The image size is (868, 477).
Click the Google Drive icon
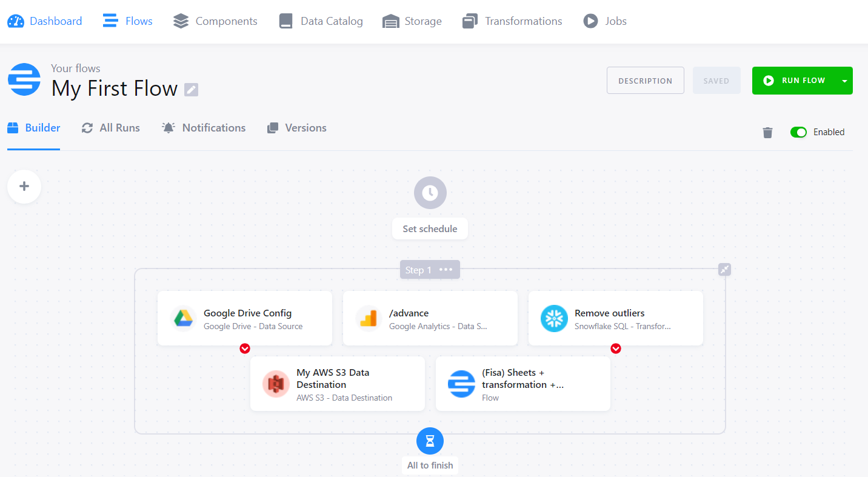click(184, 318)
